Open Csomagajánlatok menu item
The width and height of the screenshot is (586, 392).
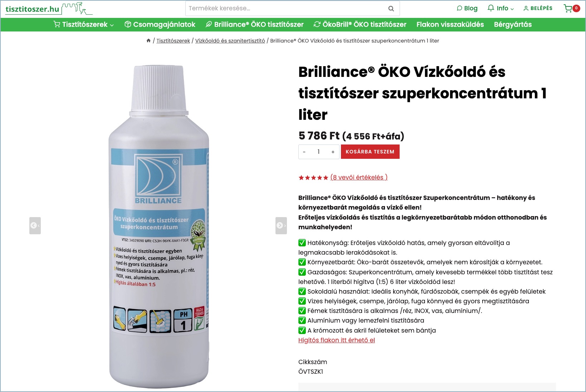(160, 24)
